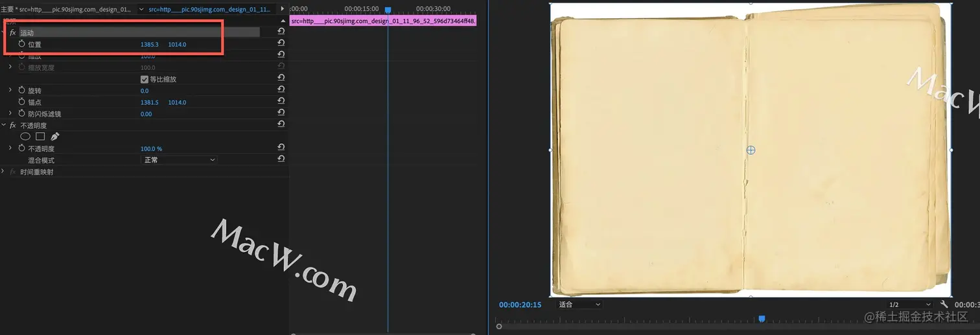Toggle the fx switch for 时间重映射
The width and height of the screenshot is (980, 335).
[x=12, y=172]
